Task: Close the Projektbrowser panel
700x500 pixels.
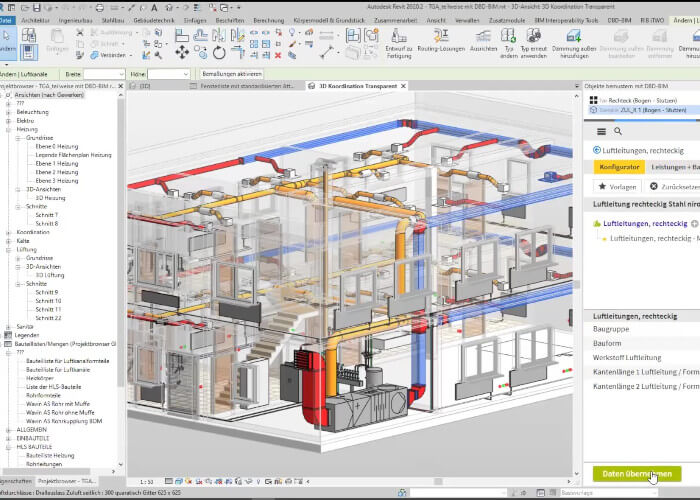Action: 121,86
